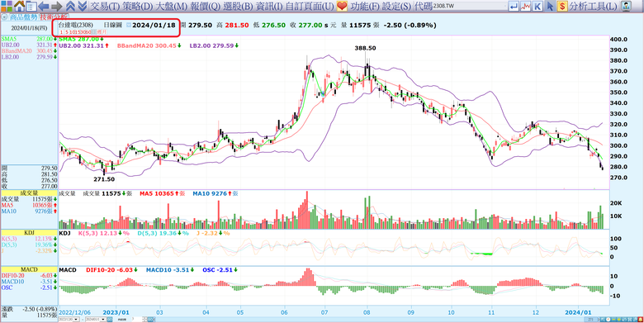Open the 設定(S) menu
The height and width of the screenshot is (323, 644).
pyautogui.click(x=396, y=6)
